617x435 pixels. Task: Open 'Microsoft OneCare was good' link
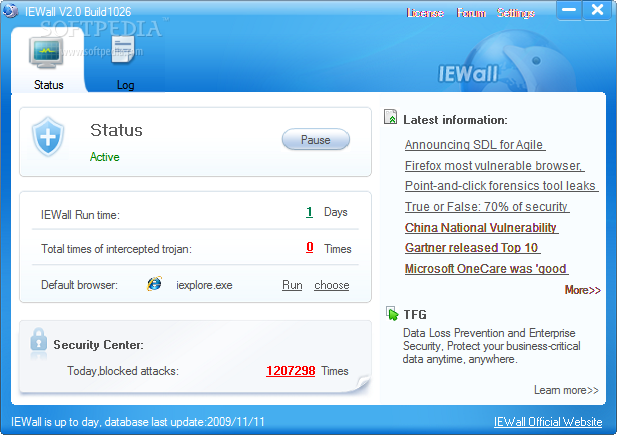coord(487,268)
